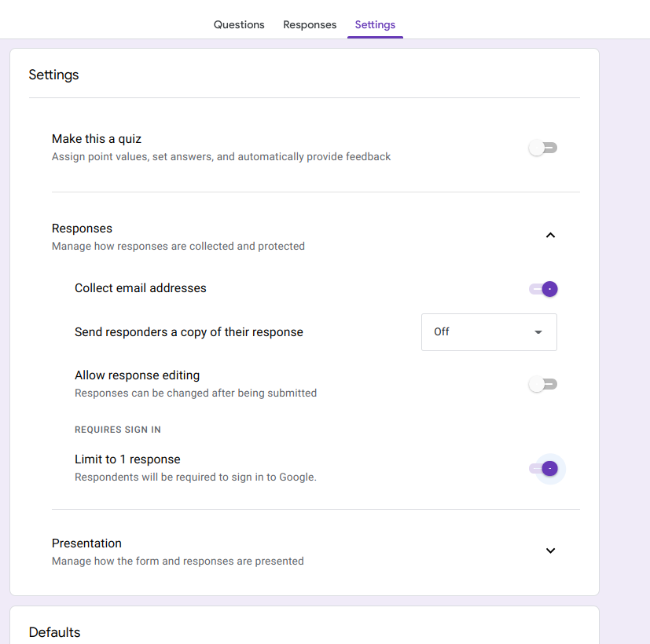Enable Allow response editing switch
The width and height of the screenshot is (650, 644).
543,384
